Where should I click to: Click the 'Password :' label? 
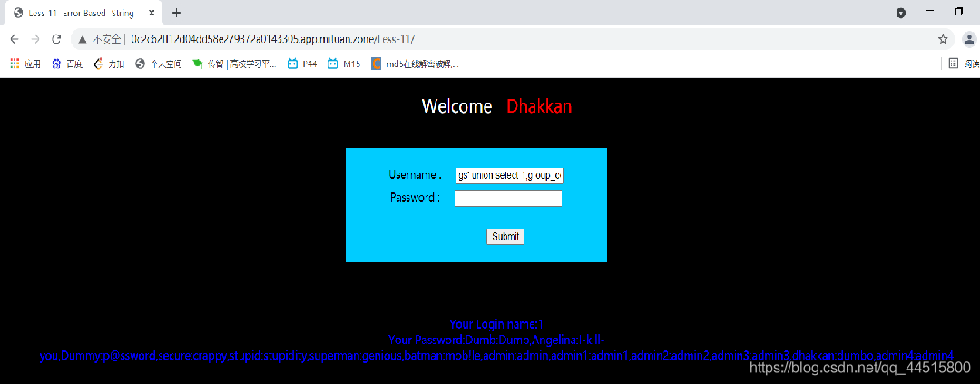pyautogui.click(x=415, y=198)
